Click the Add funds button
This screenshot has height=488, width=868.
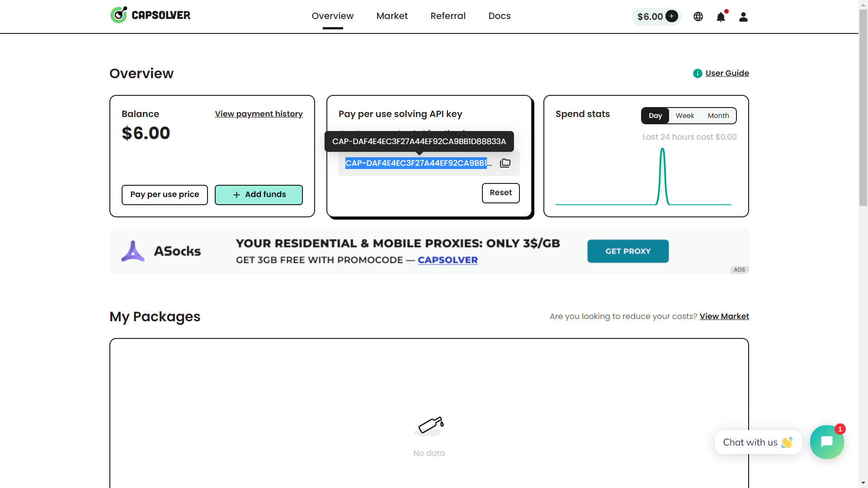pos(259,195)
